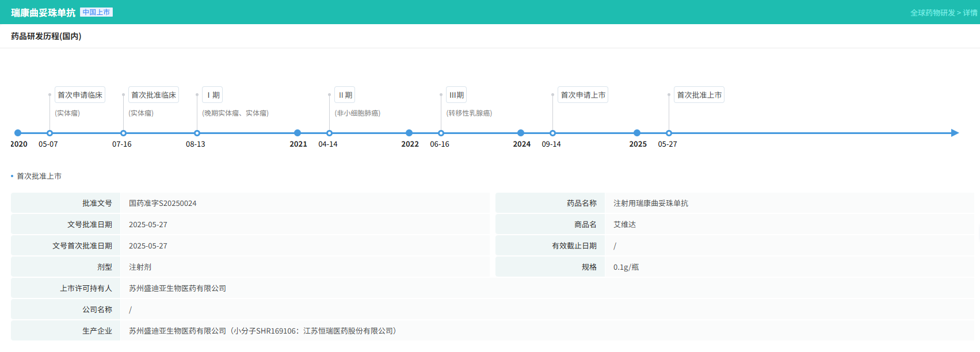Click the approval number 国药准字S20250024
This screenshot has height=352, width=980.
163,203
